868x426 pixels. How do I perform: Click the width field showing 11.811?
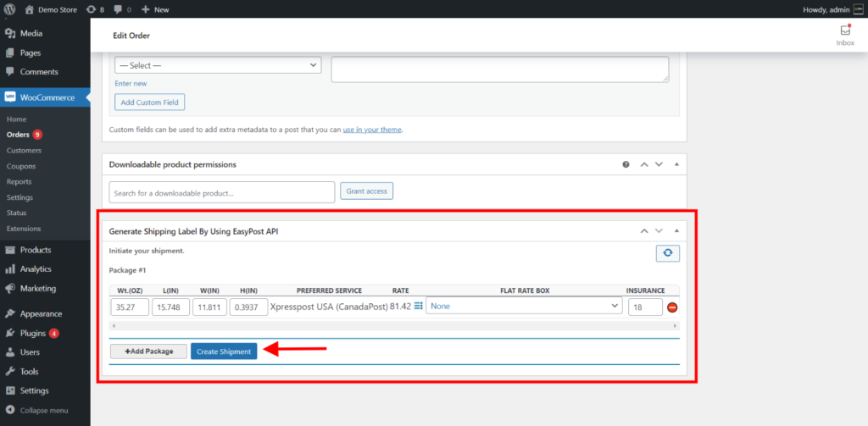[210, 307]
